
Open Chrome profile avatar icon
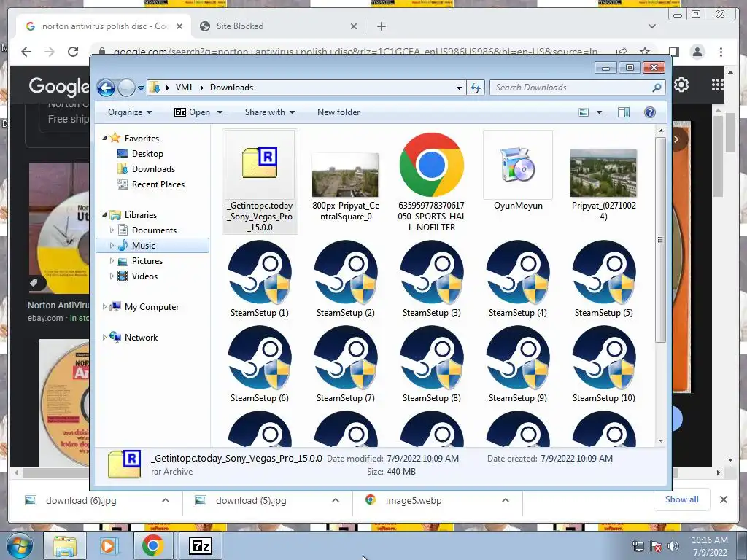pyautogui.click(x=697, y=52)
